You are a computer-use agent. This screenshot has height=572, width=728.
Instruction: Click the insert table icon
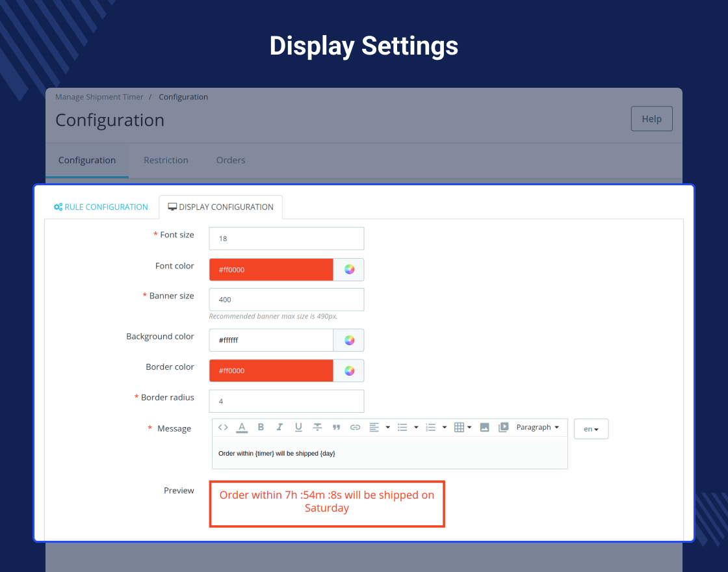(x=459, y=427)
